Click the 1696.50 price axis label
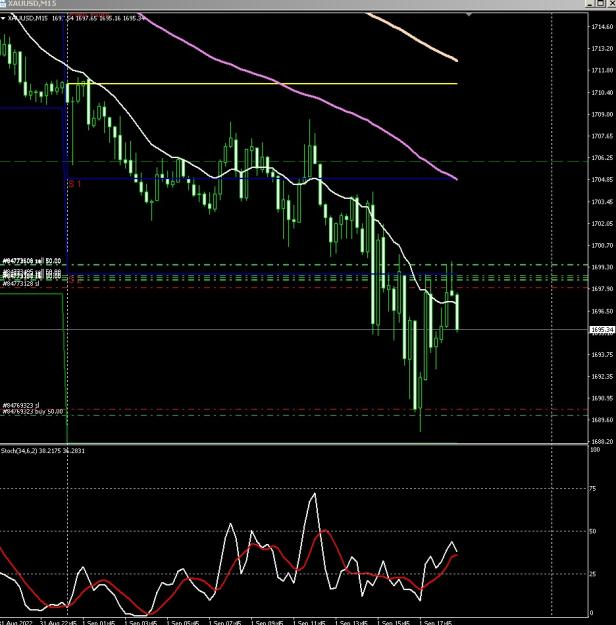Image resolution: width=616 pixels, height=625 pixels. [602, 311]
